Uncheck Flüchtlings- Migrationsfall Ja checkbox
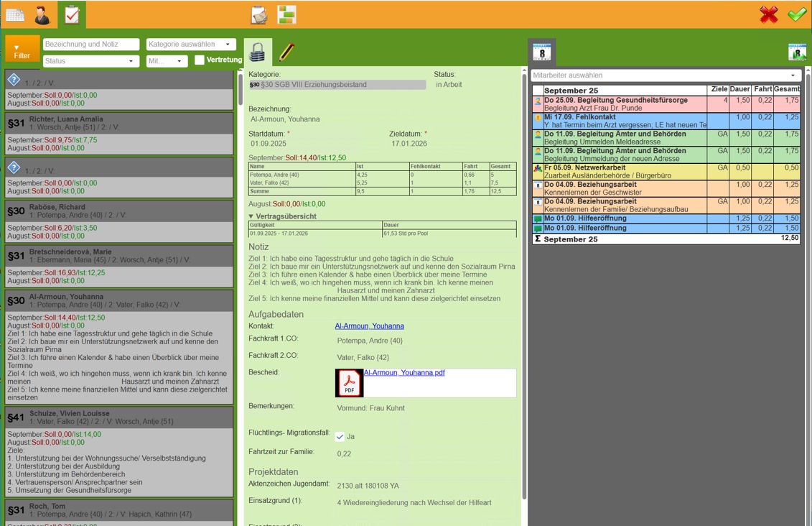 tap(340, 436)
